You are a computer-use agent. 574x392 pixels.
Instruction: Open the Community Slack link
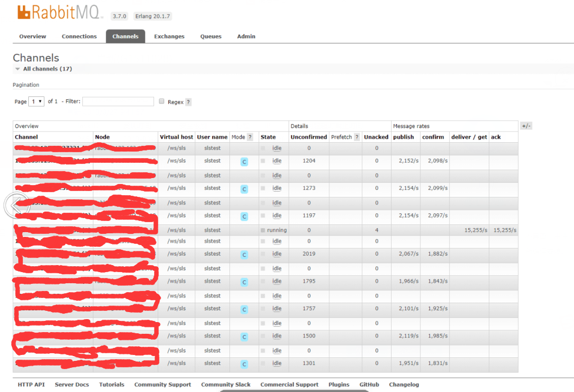click(x=225, y=384)
